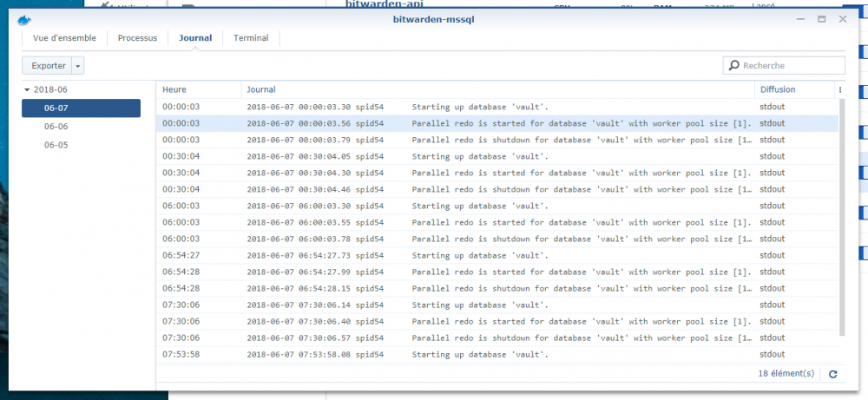The width and height of the screenshot is (868, 400).
Task: Focus the Recherche search field
Action: (x=784, y=65)
